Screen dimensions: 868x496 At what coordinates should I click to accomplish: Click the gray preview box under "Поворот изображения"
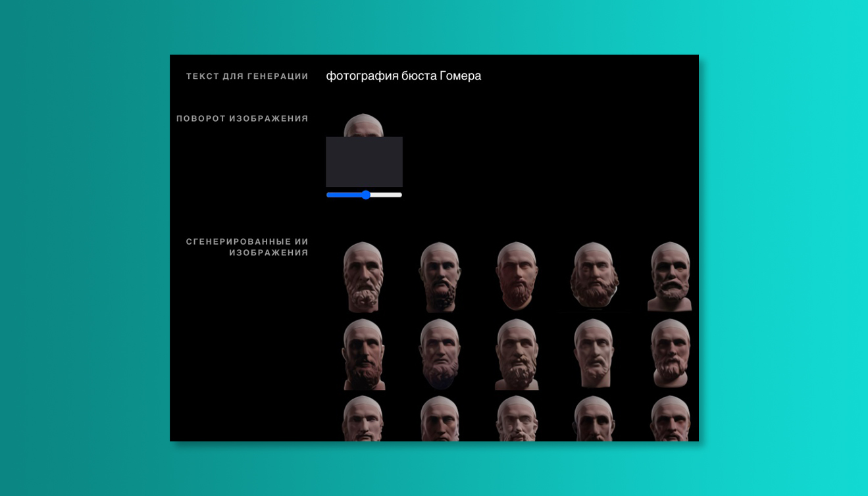(x=364, y=162)
